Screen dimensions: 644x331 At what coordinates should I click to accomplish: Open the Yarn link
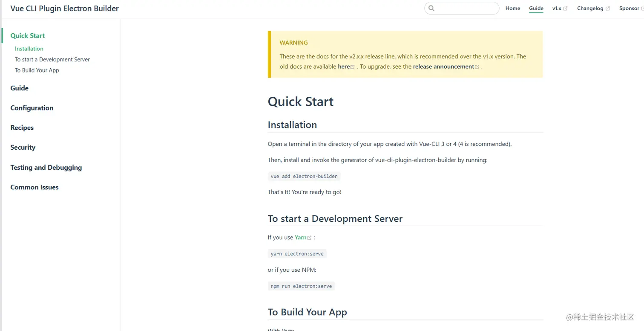click(301, 238)
